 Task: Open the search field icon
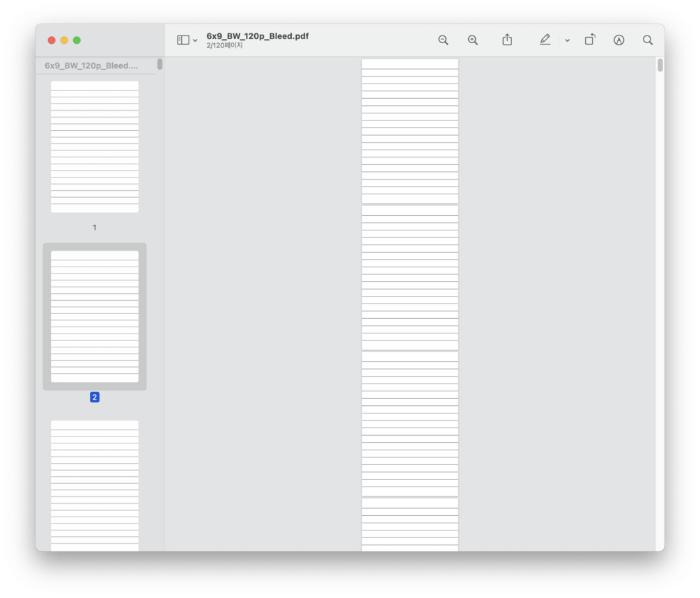(x=648, y=40)
